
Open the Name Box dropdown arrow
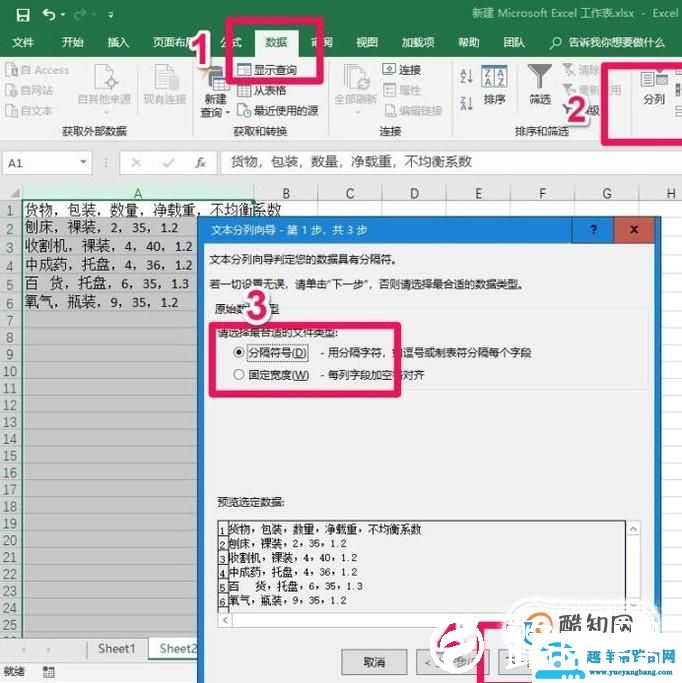(x=83, y=162)
